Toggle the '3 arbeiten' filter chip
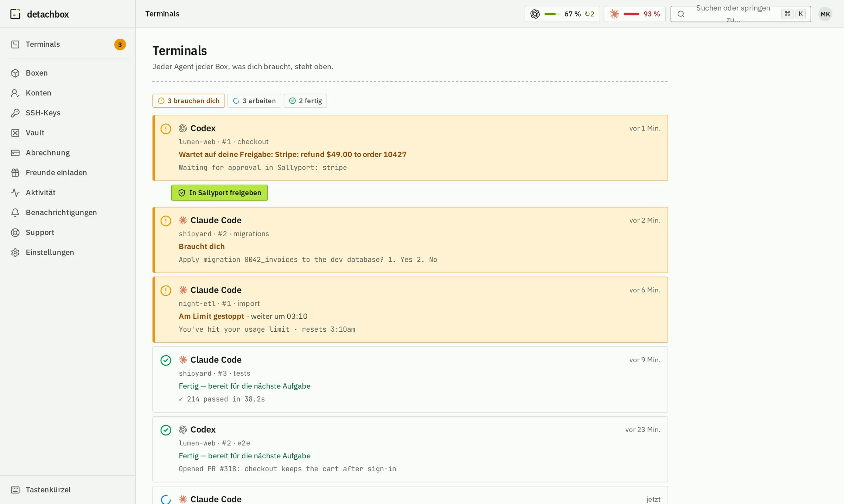Screen dimensions: 844x504 coord(254,101)
